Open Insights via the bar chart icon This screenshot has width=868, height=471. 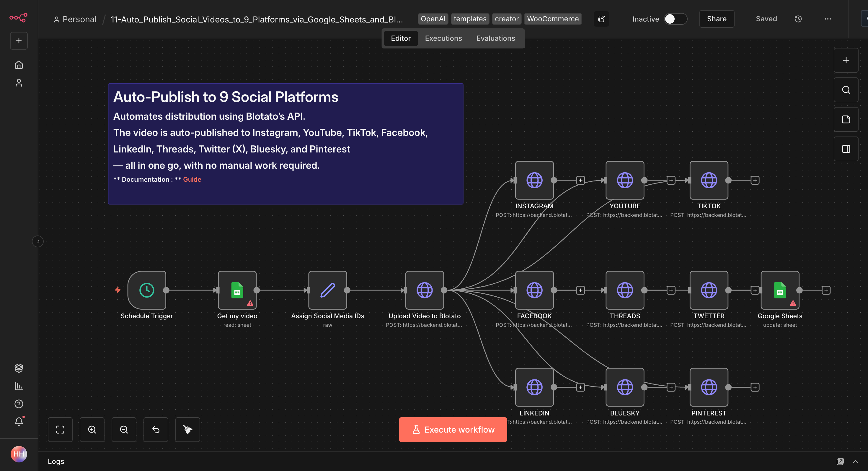(x=19, y=386)
